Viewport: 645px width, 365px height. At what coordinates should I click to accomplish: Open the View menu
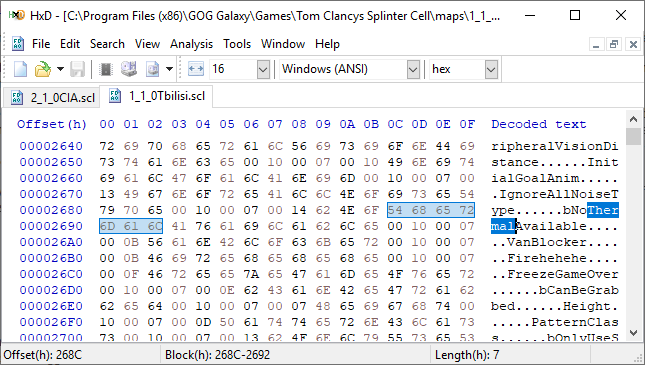(x=147, y=44)
